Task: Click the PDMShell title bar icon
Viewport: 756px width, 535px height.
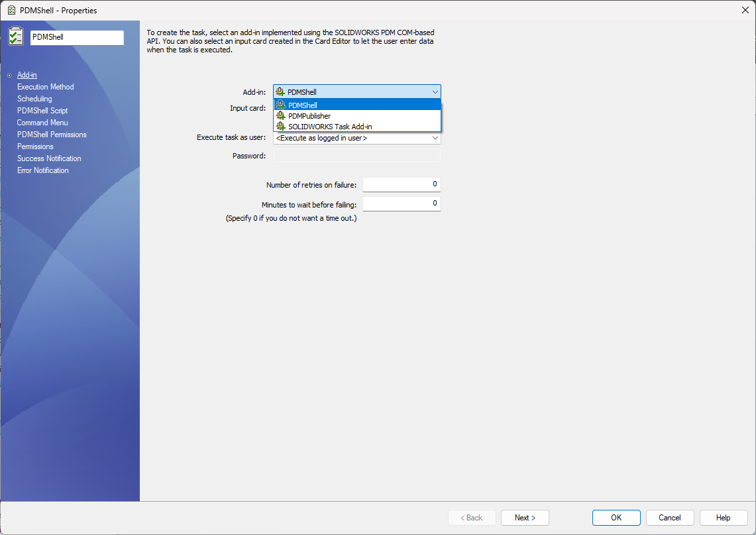Action: [11, 10]
